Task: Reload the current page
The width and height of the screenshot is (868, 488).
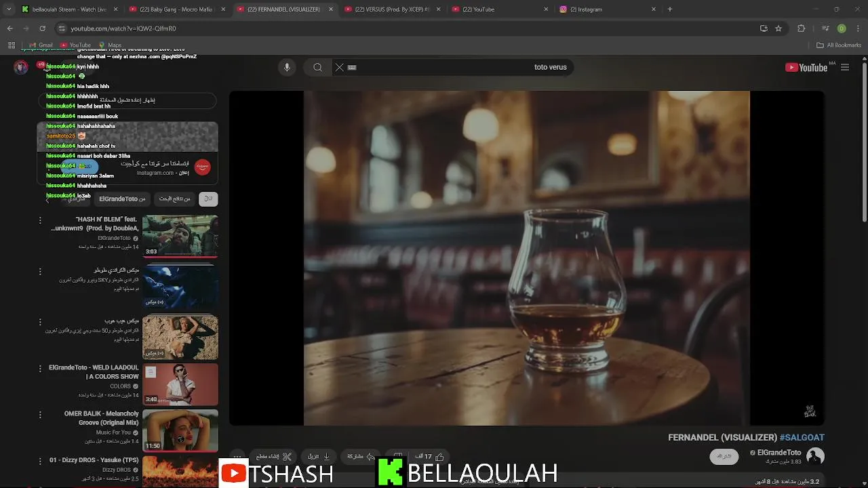Action: coord(42,28)
